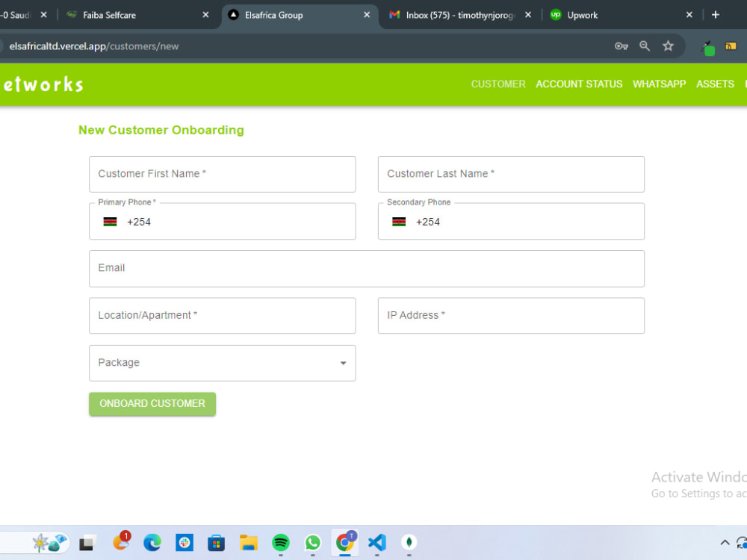
Task: Open Task View from the taskbar
Action: 87,542
